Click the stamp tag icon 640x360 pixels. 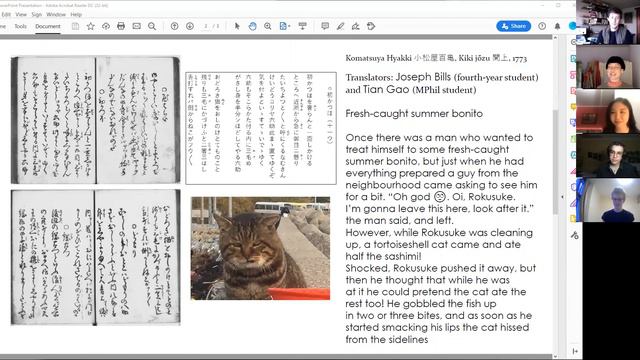click(371, 26)
